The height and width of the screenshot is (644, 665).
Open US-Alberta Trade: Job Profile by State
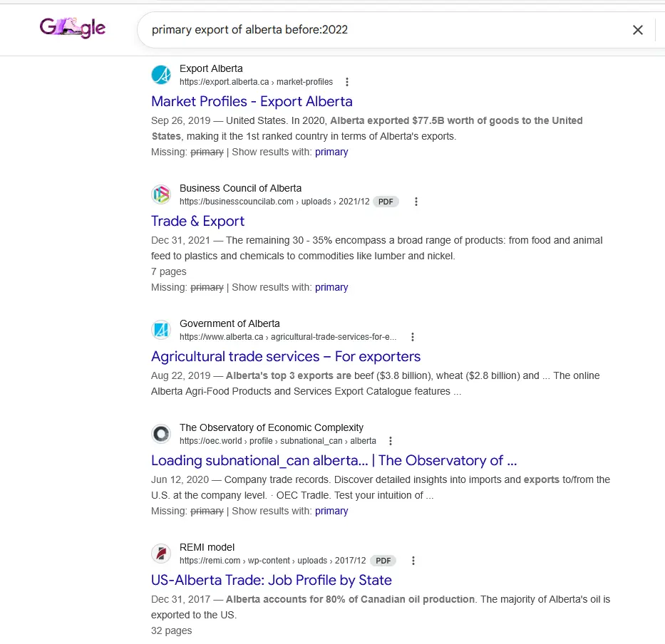pyautogui.click(x=271, y=580)
